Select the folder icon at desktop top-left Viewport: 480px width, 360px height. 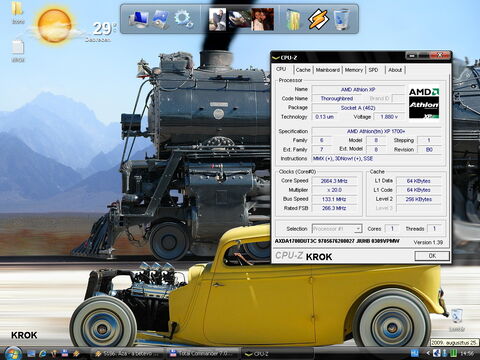coord(17,8)
